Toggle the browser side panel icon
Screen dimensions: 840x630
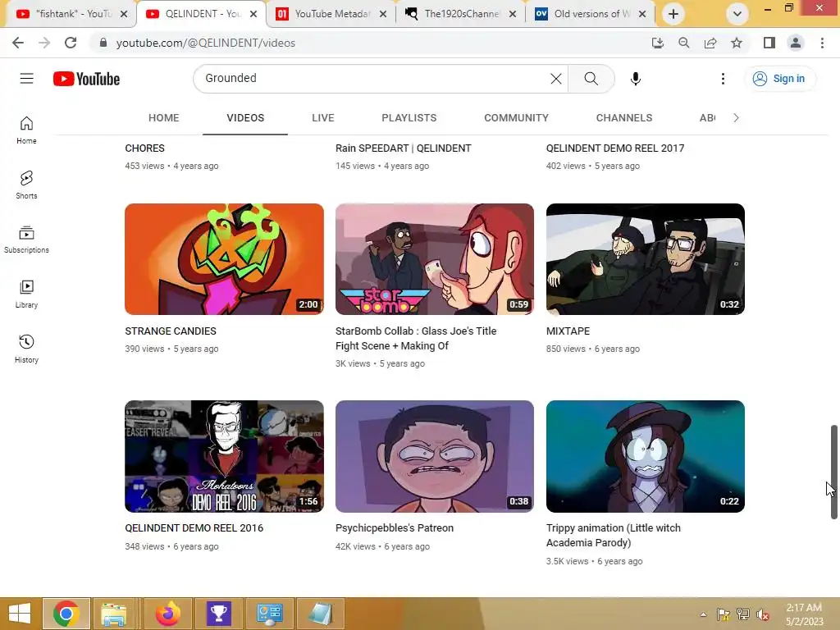pyautogui.click(x=769, y=43)
